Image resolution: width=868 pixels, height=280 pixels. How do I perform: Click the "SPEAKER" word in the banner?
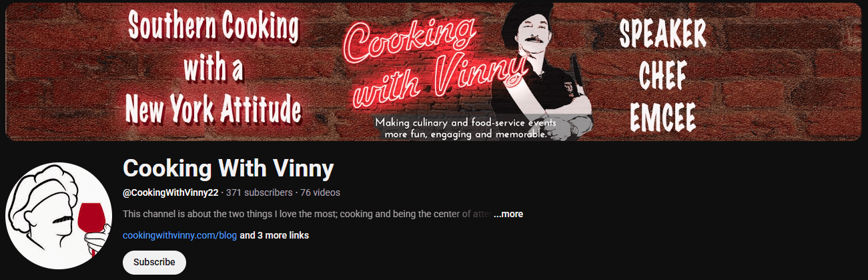click(663, 33)
